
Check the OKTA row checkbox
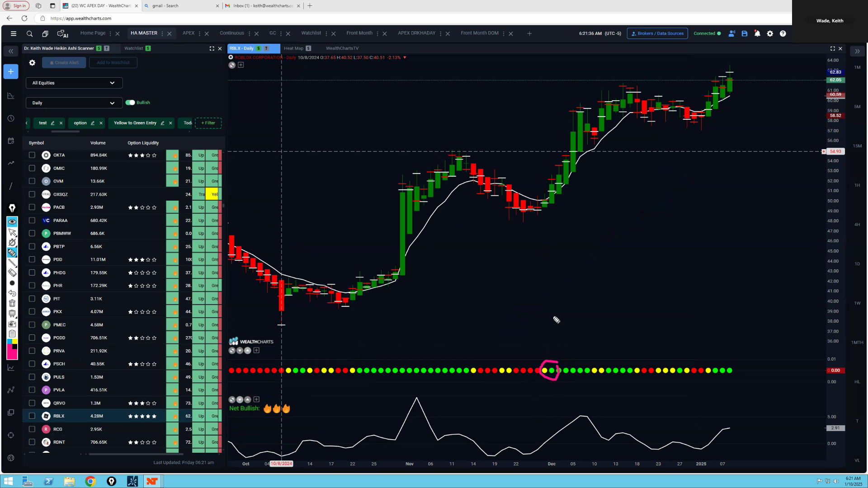point(32,155)
